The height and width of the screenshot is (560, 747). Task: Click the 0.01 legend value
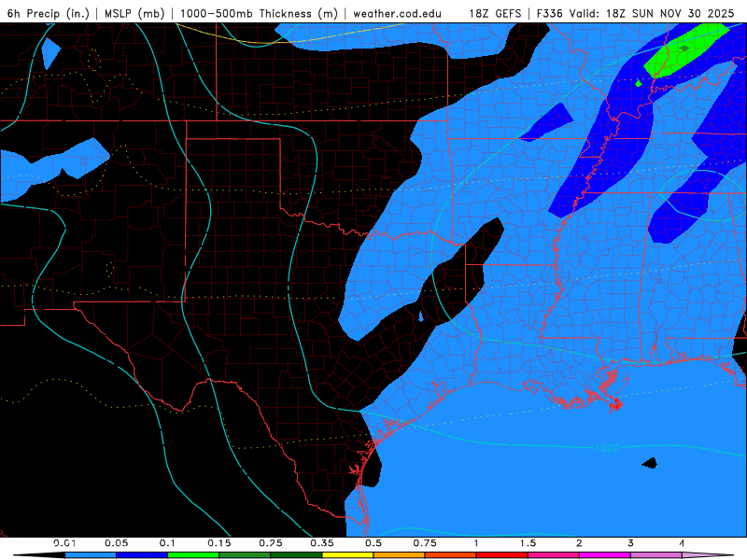(x=64, y=543)
